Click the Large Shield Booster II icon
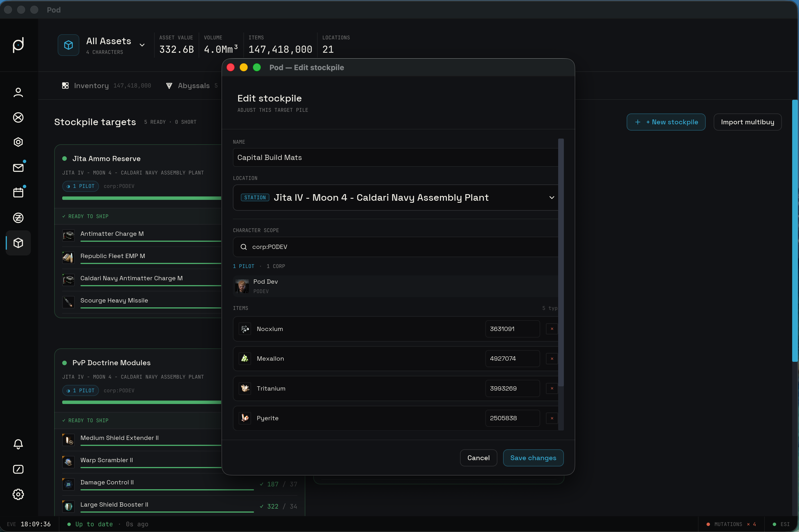The image size is (799, 532). click(68, 507)
